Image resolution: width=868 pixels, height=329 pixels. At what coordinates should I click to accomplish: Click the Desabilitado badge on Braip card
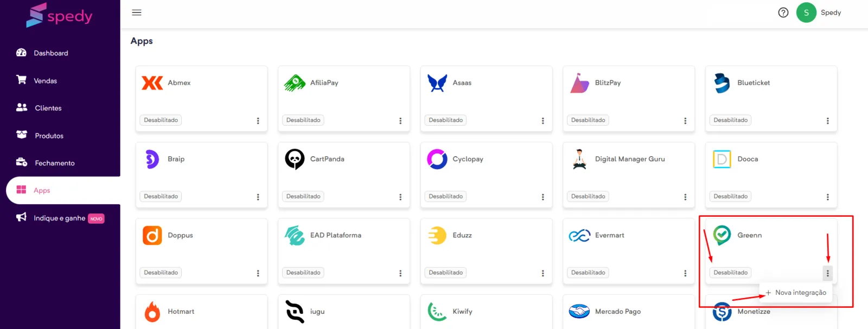click(x=161, y=197)
